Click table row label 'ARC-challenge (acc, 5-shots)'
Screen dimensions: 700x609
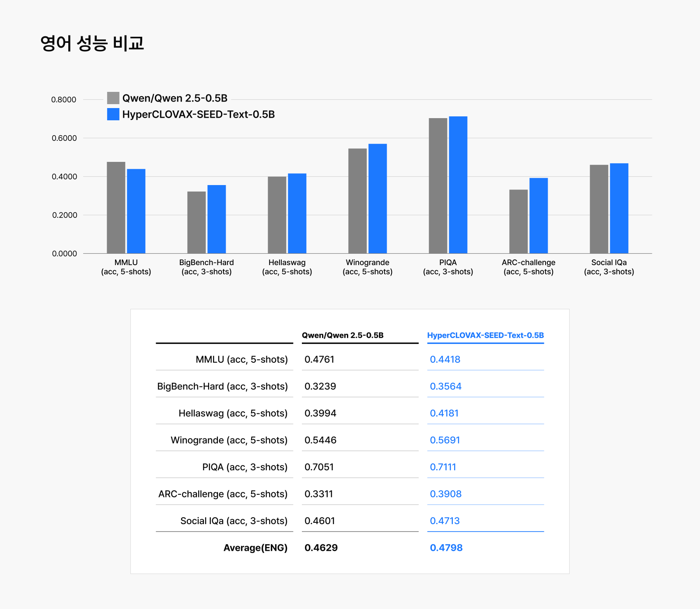pyautogui.click(x=223, y=494)
